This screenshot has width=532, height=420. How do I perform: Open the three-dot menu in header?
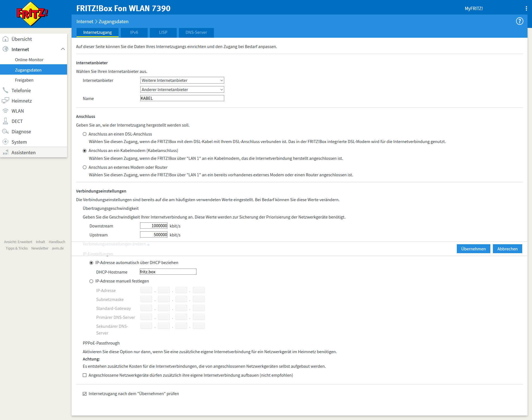coord(526,8)
